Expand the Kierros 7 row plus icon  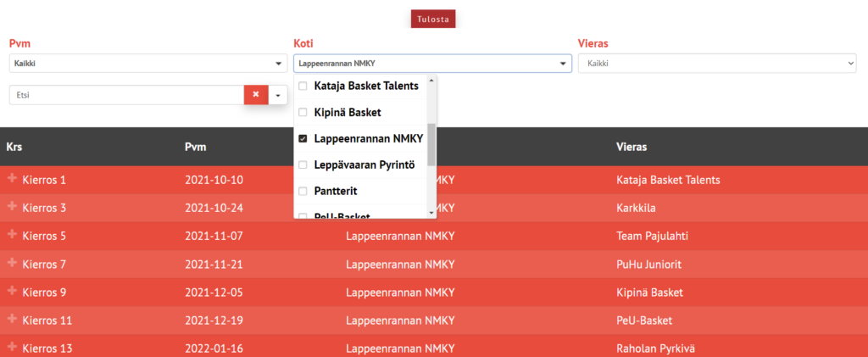point(12,263)
